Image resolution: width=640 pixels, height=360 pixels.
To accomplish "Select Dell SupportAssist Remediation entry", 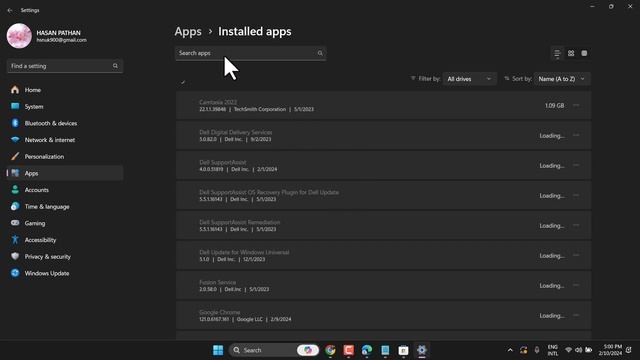I will 383,225.
